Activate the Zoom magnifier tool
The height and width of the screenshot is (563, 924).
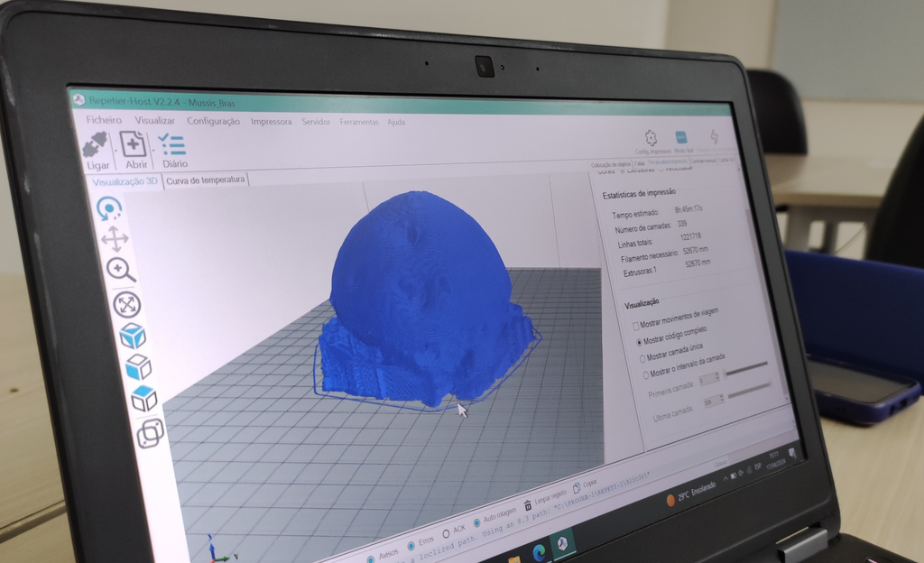[120, 269]
